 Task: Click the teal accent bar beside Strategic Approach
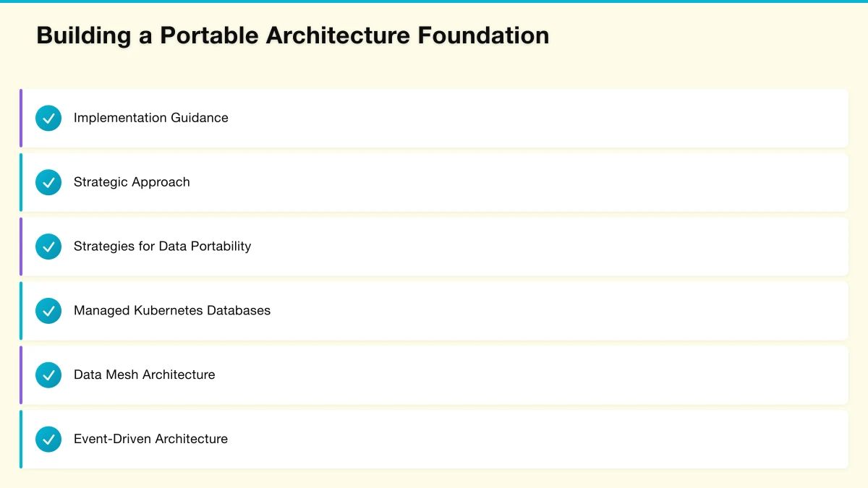21,182
